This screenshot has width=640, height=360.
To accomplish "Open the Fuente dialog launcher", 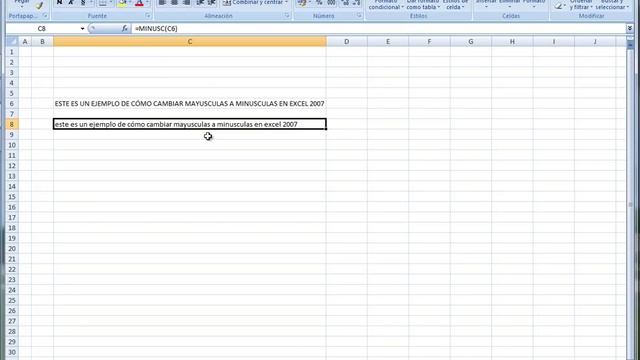I will pos(148,16).
